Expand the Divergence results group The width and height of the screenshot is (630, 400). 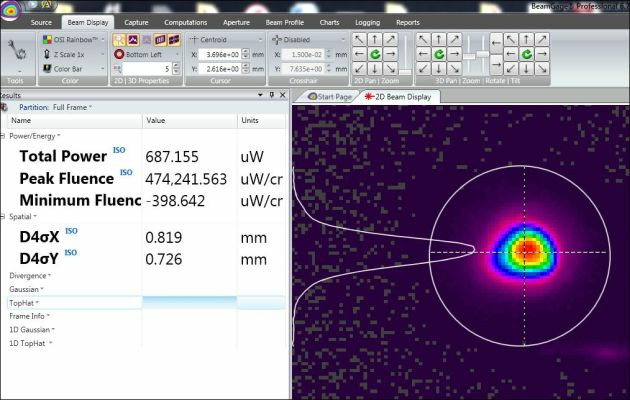28,275
